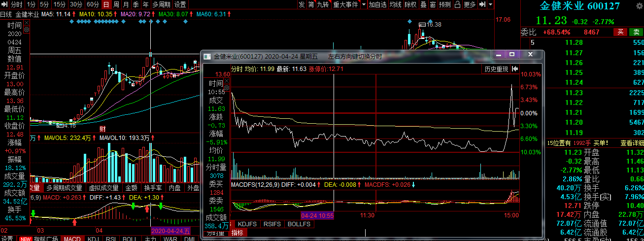The image size is (644, 241).
Task: Click the green 卖 sell button
Action: pyautogui.click(x=636, y=32)
